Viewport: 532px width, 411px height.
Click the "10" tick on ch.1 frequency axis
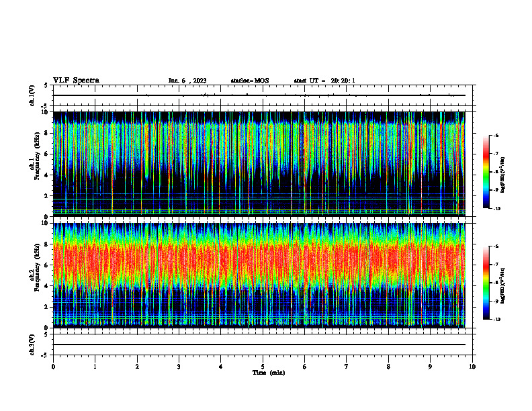pos(46,112)
